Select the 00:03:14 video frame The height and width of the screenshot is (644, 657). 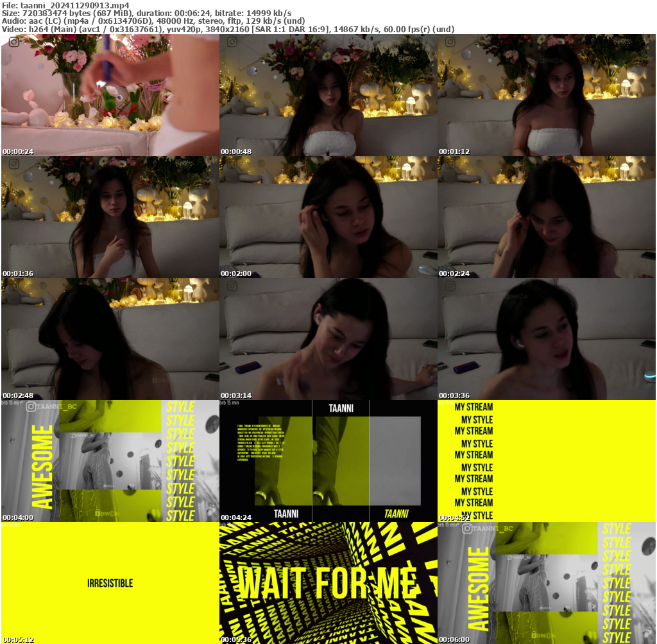pos(328,339)
